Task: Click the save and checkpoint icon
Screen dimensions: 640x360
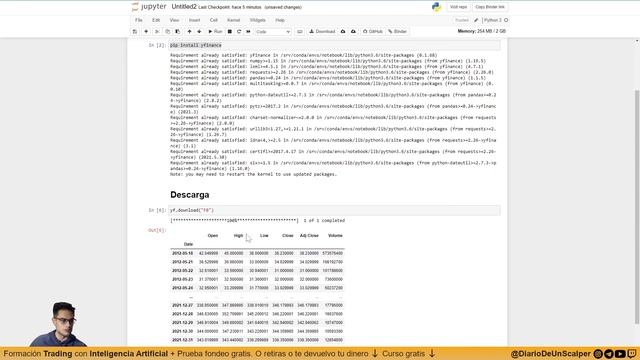Action: (x=135, y=31)
